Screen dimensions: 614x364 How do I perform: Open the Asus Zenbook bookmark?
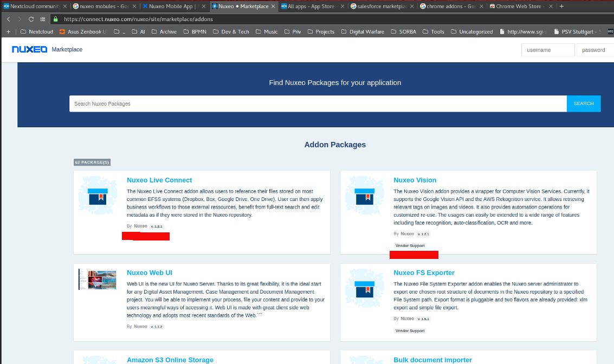82,32
